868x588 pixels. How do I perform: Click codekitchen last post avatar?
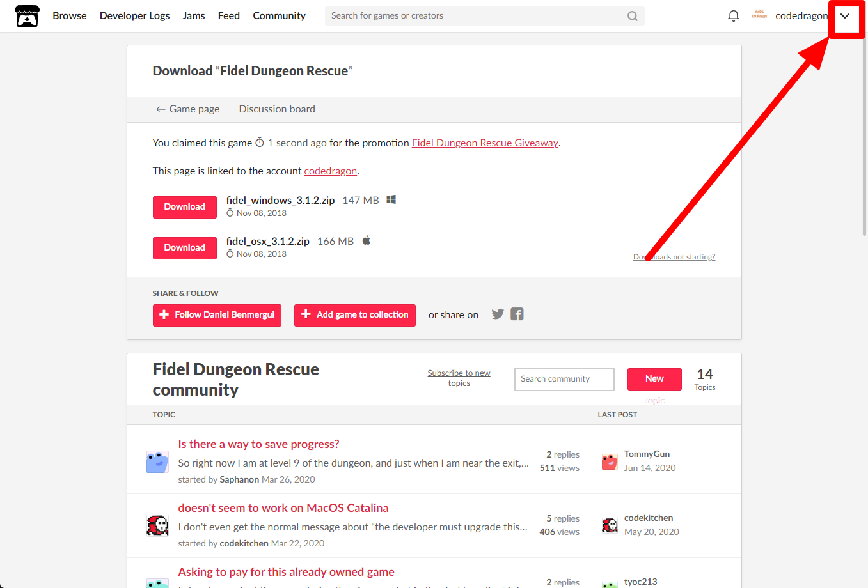(x=610, y=525)
